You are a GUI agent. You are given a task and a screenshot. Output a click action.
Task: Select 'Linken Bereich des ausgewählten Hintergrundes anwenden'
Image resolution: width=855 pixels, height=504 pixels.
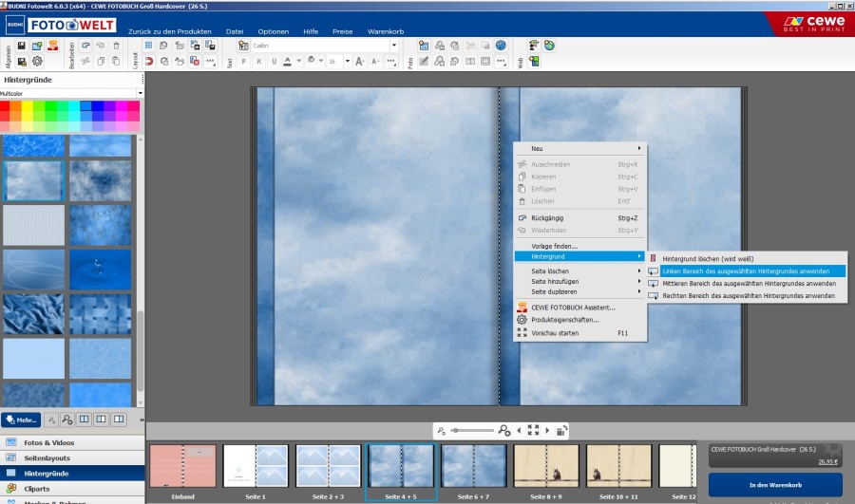[746, 271]
